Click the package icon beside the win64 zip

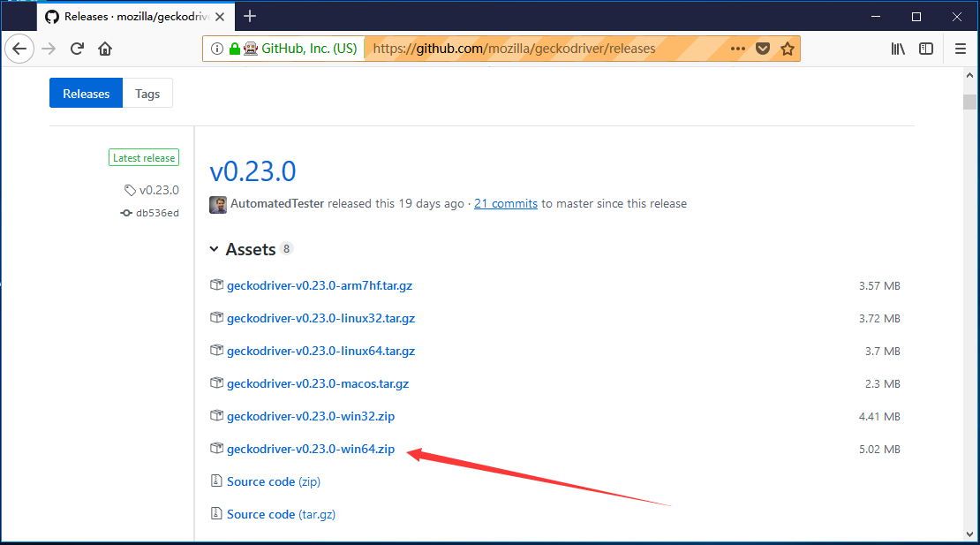point(216,448)
